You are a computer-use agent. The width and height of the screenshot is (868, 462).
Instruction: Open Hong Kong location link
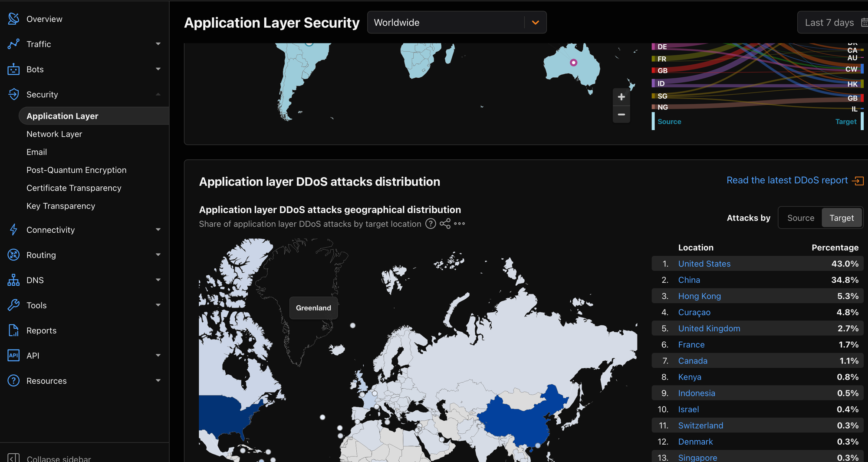[x=699, y=296]
